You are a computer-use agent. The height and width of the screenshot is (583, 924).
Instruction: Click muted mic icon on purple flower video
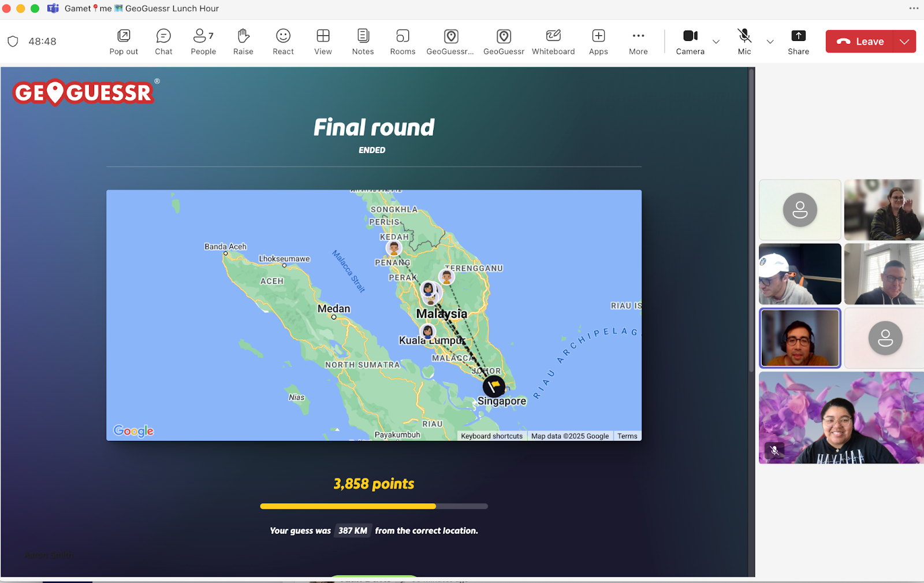coord(774,450)
